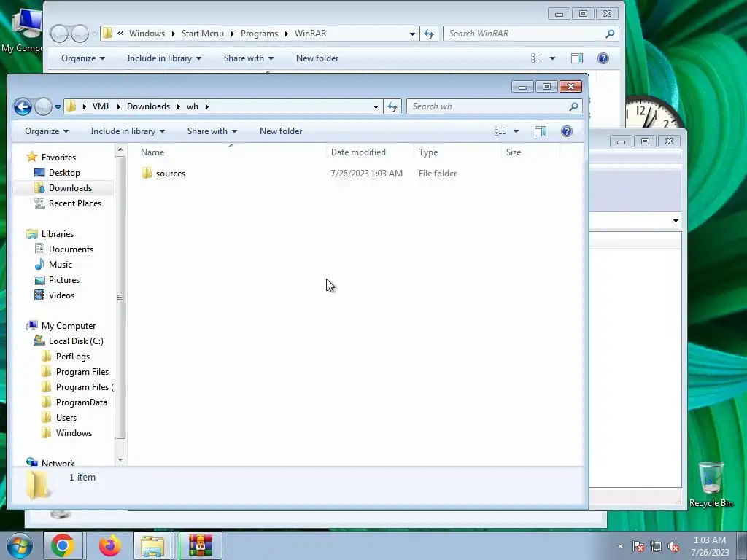Image resolution: width=747 pixels, height=560 pixels.
Task: Select Favorites in navigation pane
Action: point(58,157)
